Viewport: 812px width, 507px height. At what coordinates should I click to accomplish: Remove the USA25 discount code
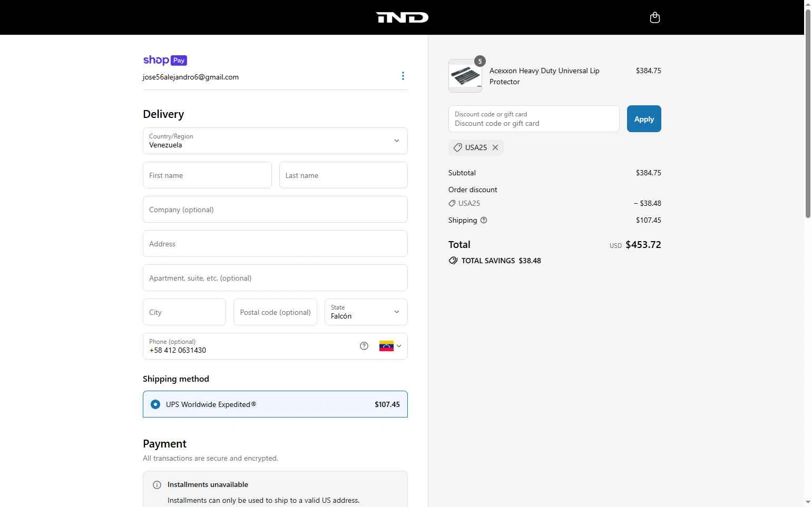click(495, 147)
